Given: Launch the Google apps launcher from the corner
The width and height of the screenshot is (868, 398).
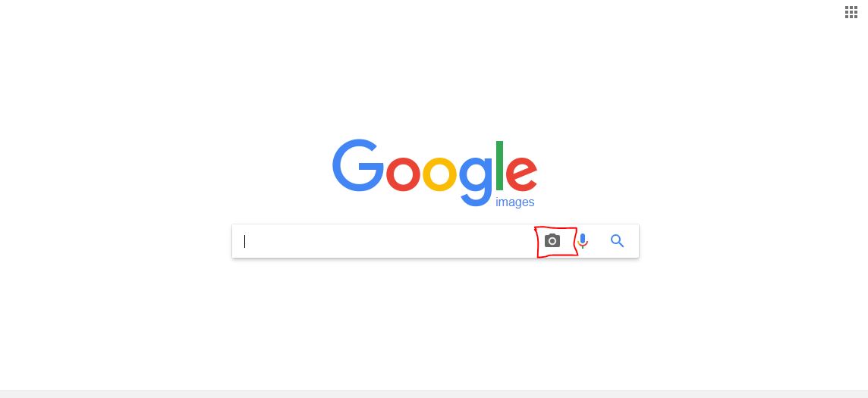Looking at the screenshot, I should pyautogui.click(x=851, y=12).
